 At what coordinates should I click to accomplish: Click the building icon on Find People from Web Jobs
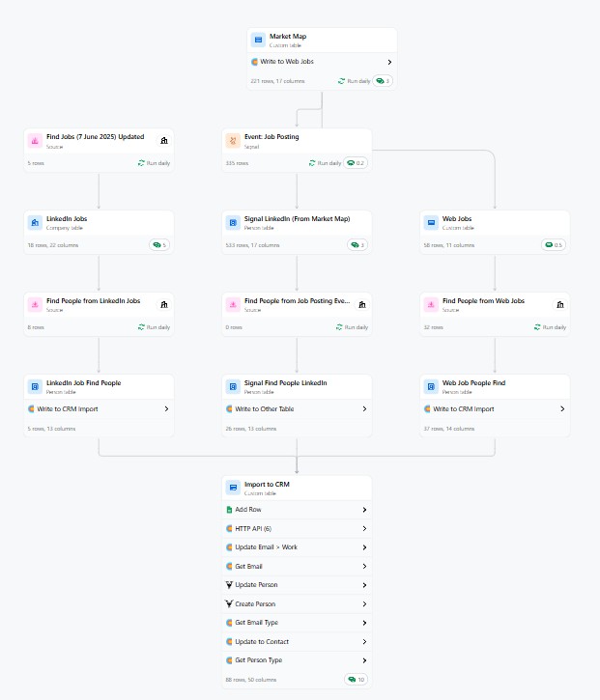[x=559, y=304]
